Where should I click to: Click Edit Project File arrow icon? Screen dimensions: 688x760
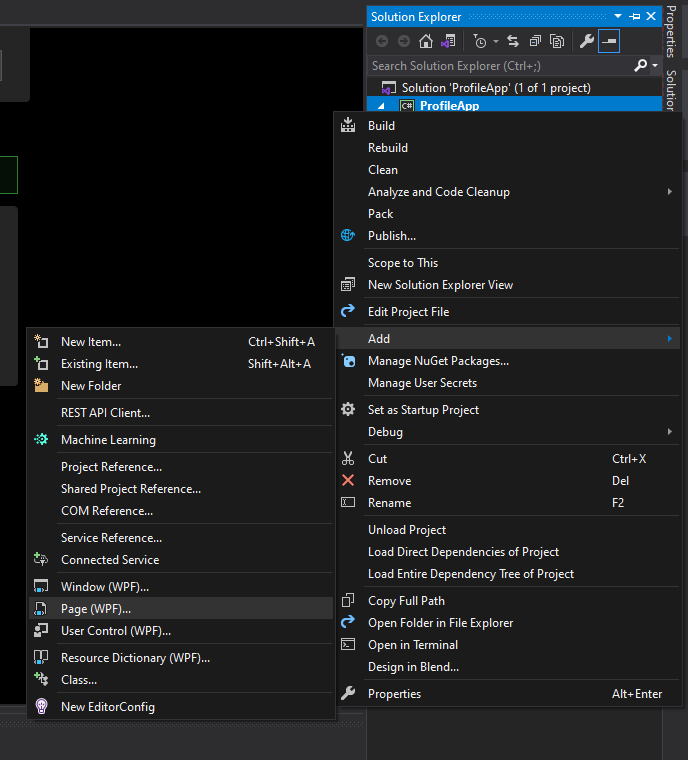pyautogui.click(x=348, y=311)
